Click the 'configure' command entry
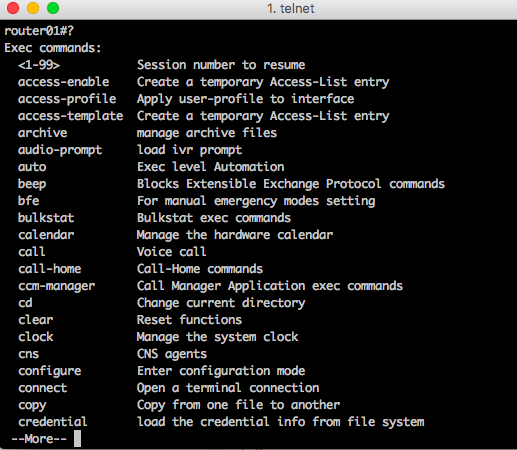The width and height of the screenshot is (517, 450). pos(50,371)
